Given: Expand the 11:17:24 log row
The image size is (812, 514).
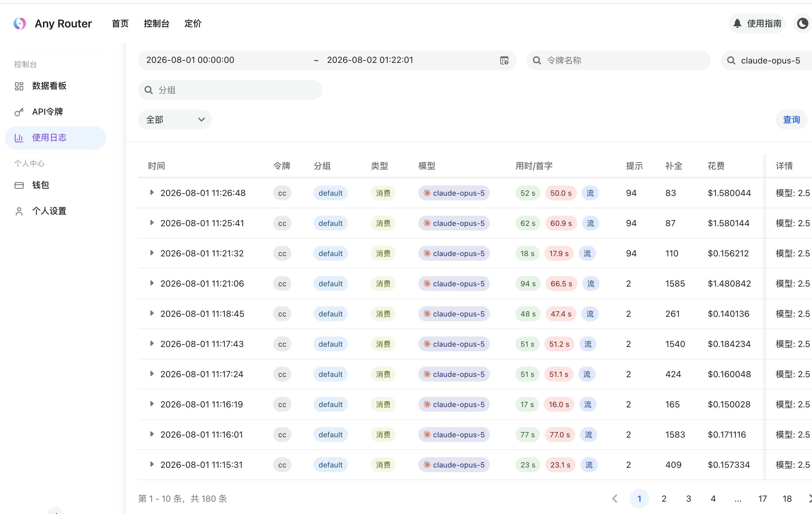Looking at the screenshot, I should (x=152, y=374).
